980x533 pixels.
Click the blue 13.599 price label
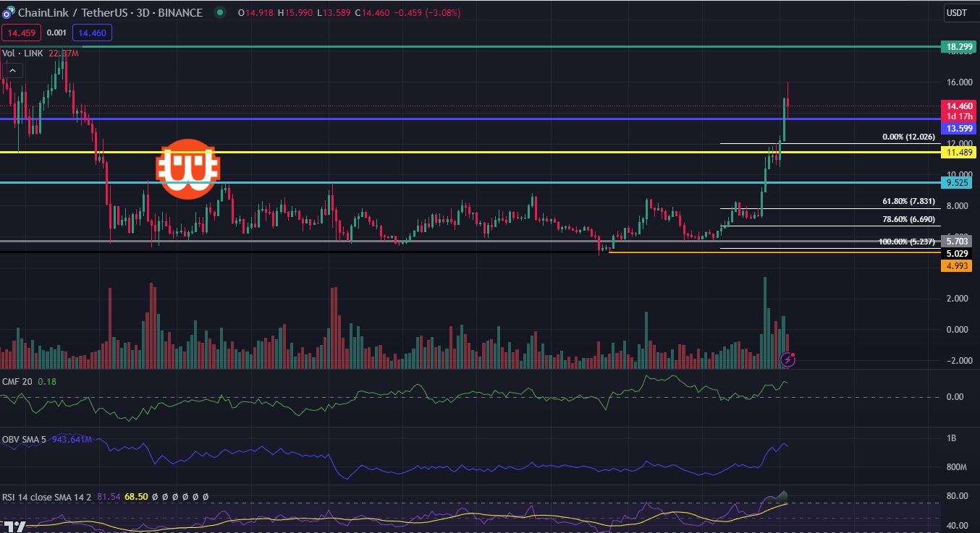[x=958, y=127]
